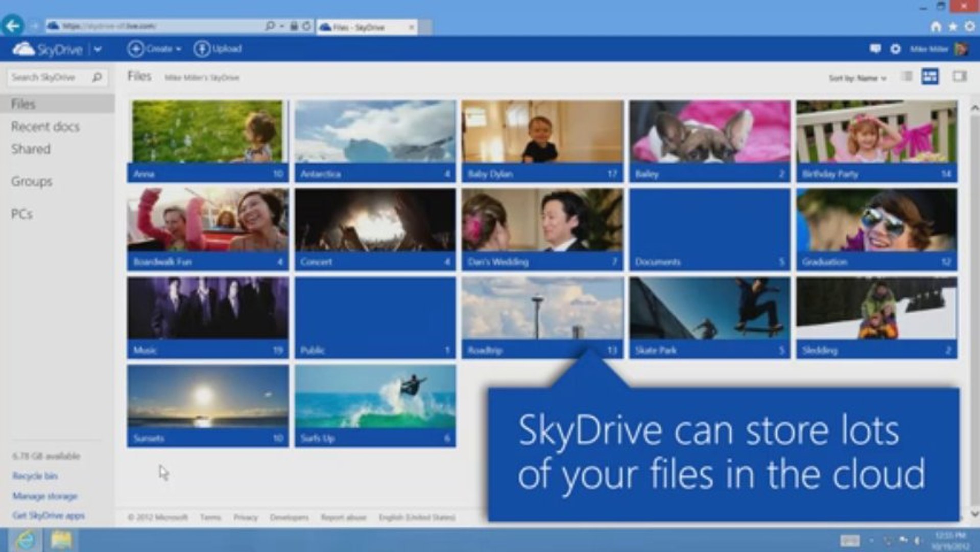Image resolution: width=980 pixels, height=552 pixels.
Task: Open the SkyDrive settings gear
Action: pyautogui.click(x=895, y=49)
